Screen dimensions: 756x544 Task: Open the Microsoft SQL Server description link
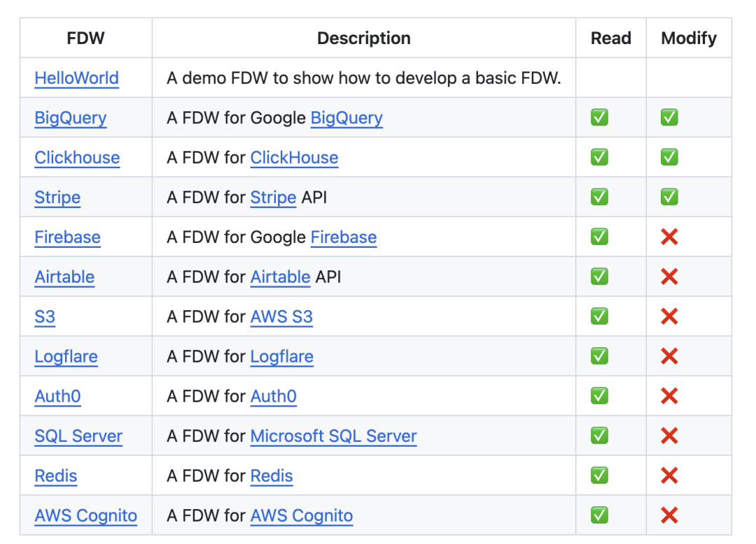pos(333,436)
